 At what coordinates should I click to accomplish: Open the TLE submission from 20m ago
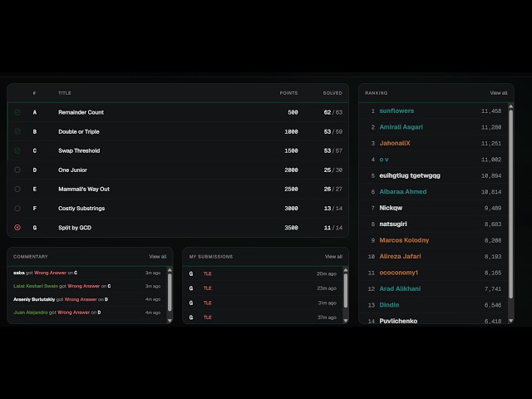(263, 273)
